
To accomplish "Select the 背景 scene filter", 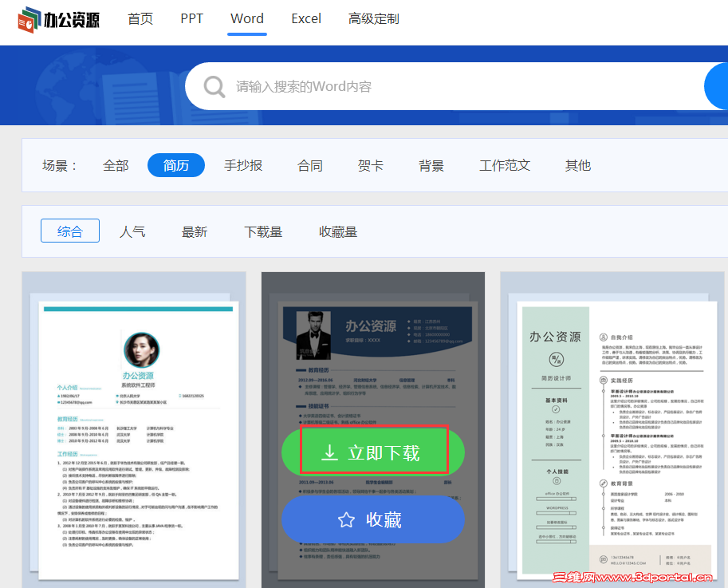I will click(x=431, y=165).
